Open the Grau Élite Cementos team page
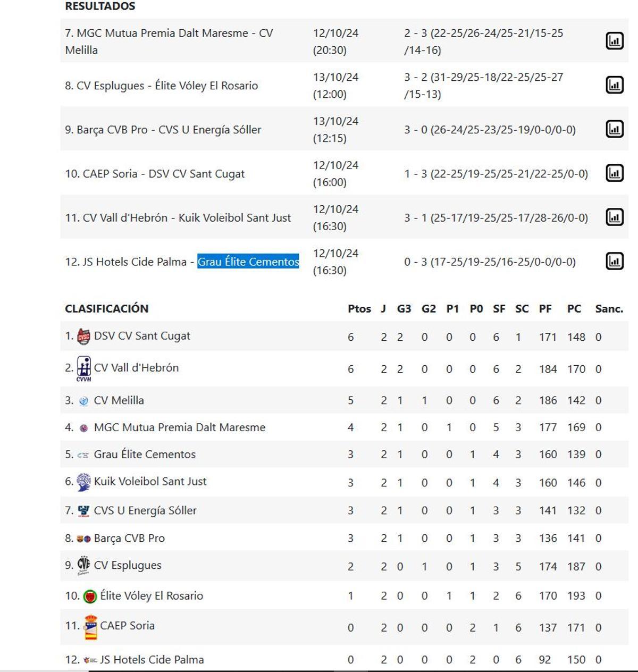The height and width of the screenshot is (672, 638). (x=145, y=455)
